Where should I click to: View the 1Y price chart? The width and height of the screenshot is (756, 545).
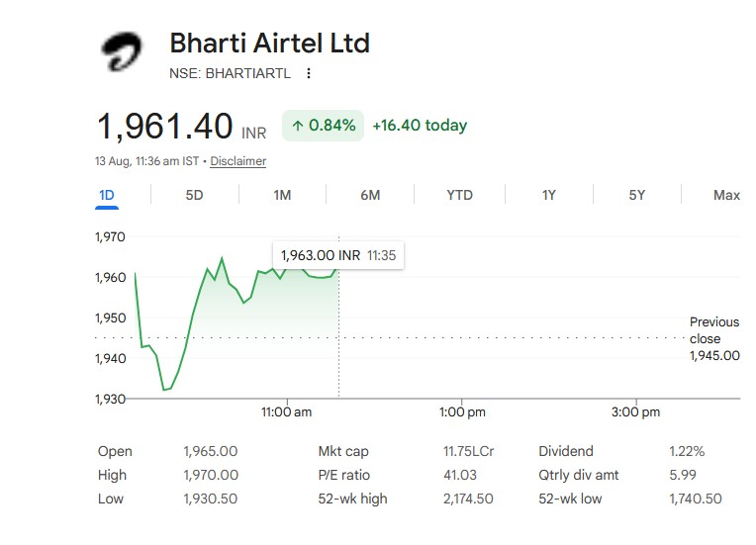point(548,195)
